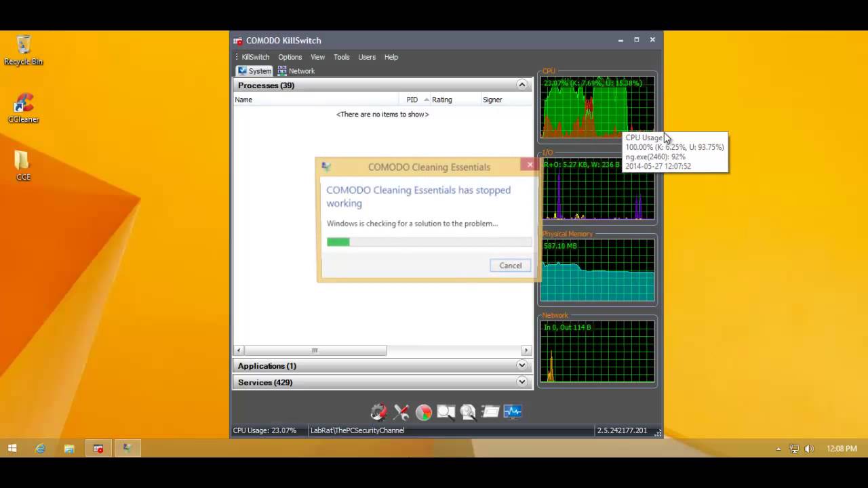The width and height of the screenshot is (868, 488).
Task: Click the magnifier-over-window icon in the bottom toolbar
Action: [446, 411]
